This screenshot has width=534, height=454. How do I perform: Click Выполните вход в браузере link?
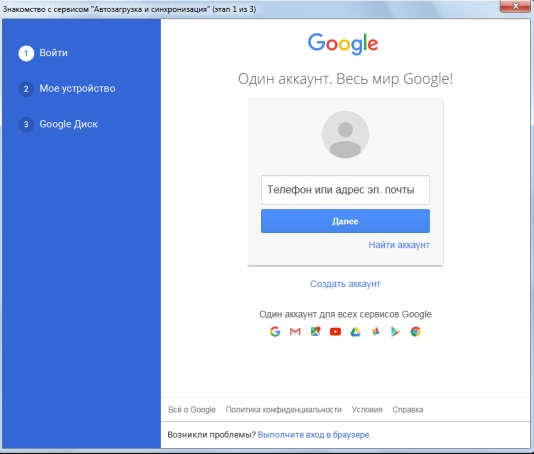coord(314,435)
